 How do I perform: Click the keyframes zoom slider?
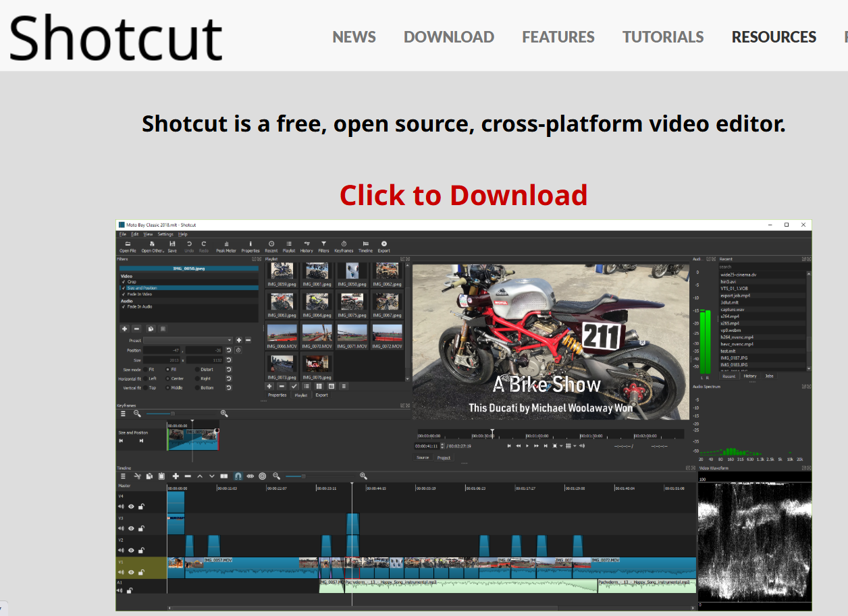(x=181, y=413)
